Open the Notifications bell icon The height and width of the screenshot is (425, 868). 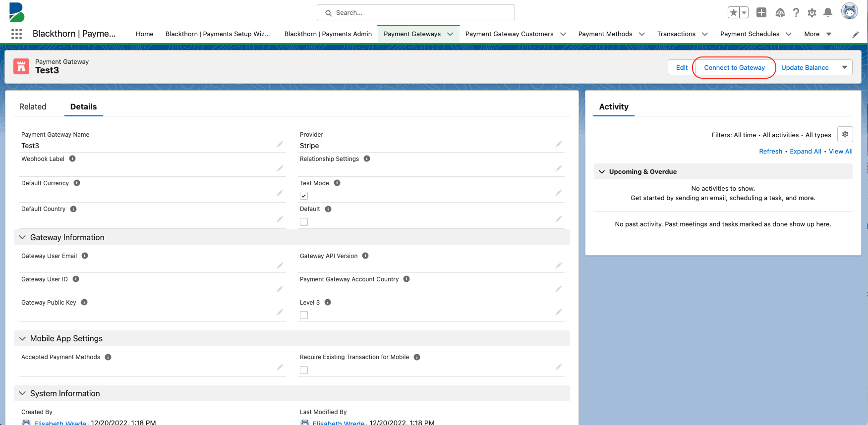(828, 12)
